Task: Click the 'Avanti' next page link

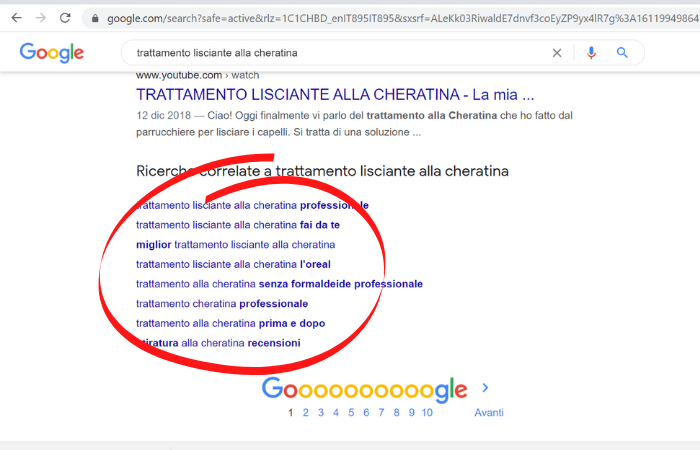Action: point(489,412)
